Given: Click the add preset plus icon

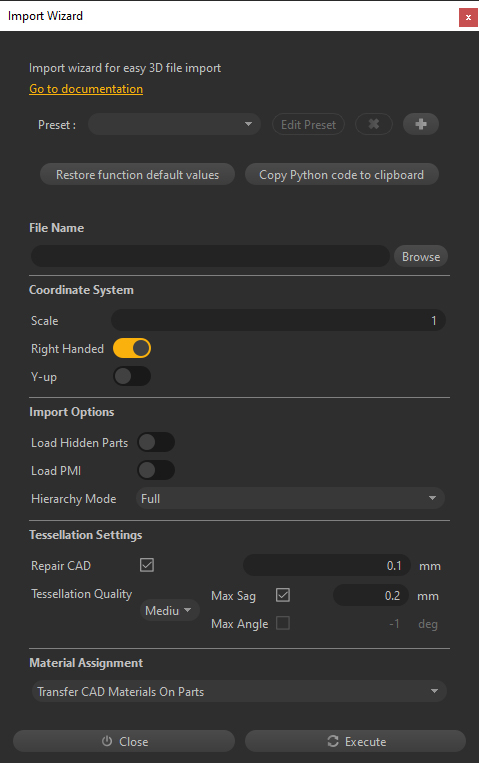Looking at the screenshot, I should tap(421, 124).
